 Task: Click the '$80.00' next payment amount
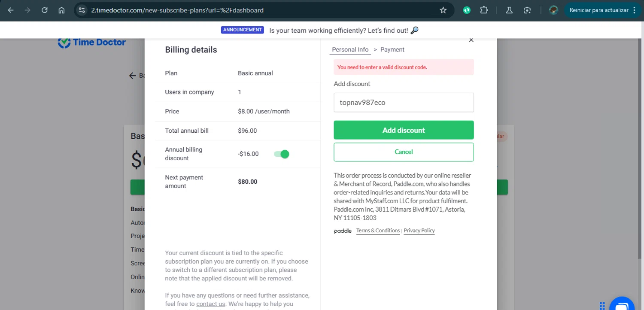click(x=248, y=182)
